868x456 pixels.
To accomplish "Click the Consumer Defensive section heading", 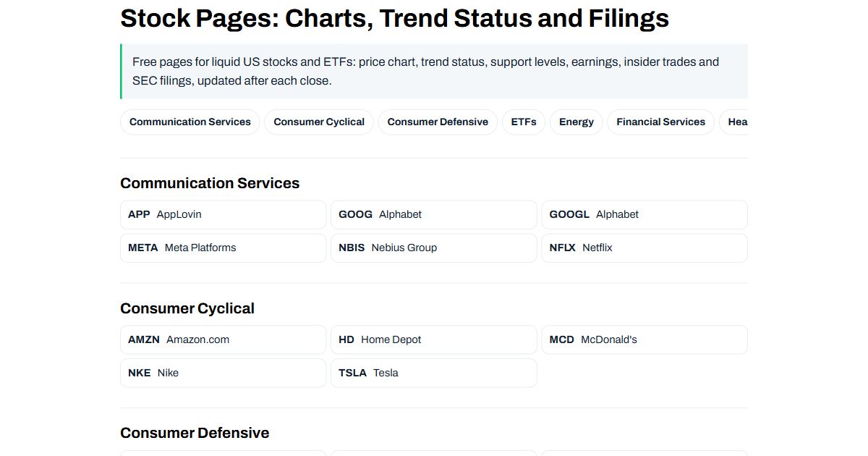I will [x=195, y=433].
